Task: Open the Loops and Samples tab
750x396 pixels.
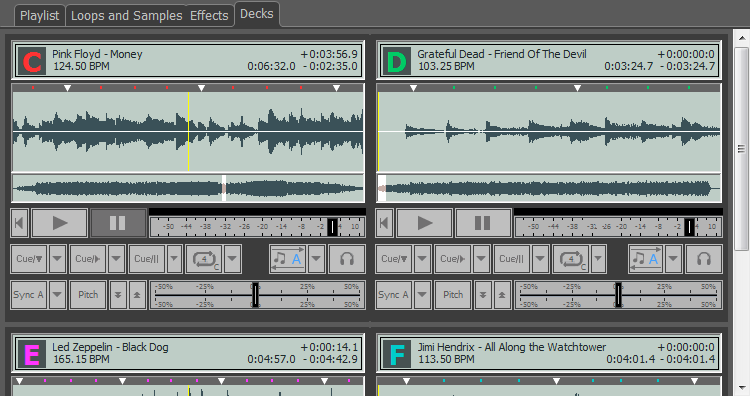Action: click(126, 15)
